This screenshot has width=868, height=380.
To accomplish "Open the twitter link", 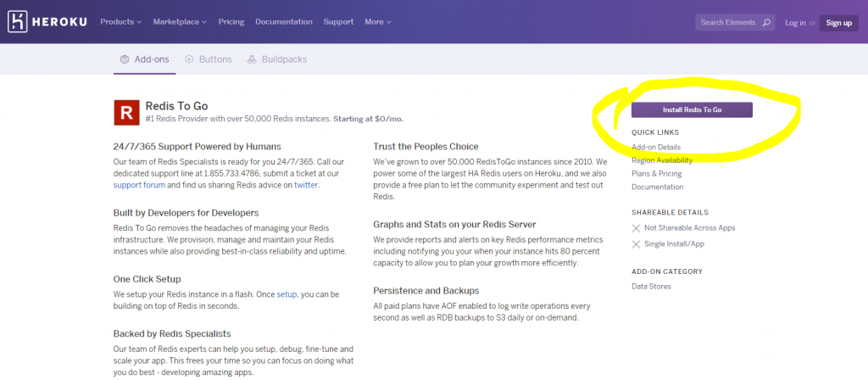I will pyautogui.click(x=306, y=185).
